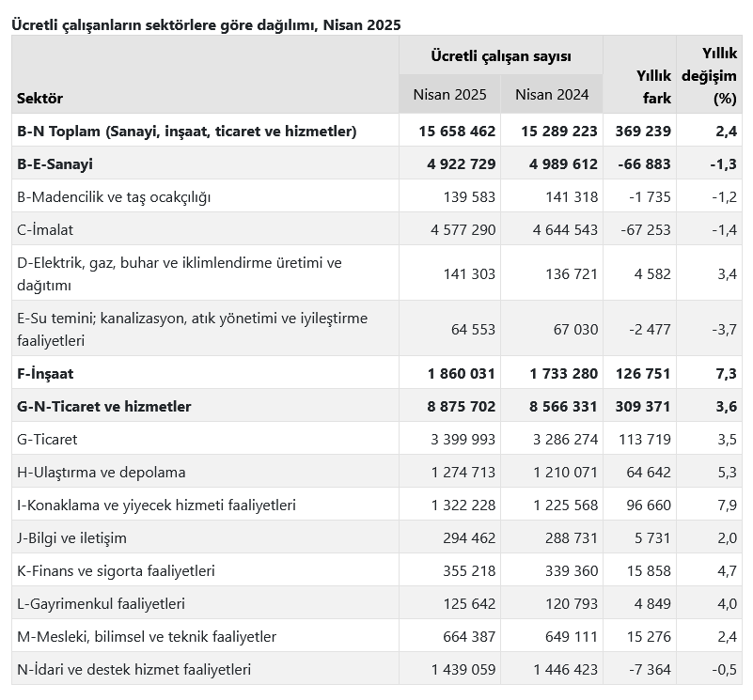Select the H-Ulaştırma ve depolama row
This screenshot has height=700, width=753.
(376, 472)
